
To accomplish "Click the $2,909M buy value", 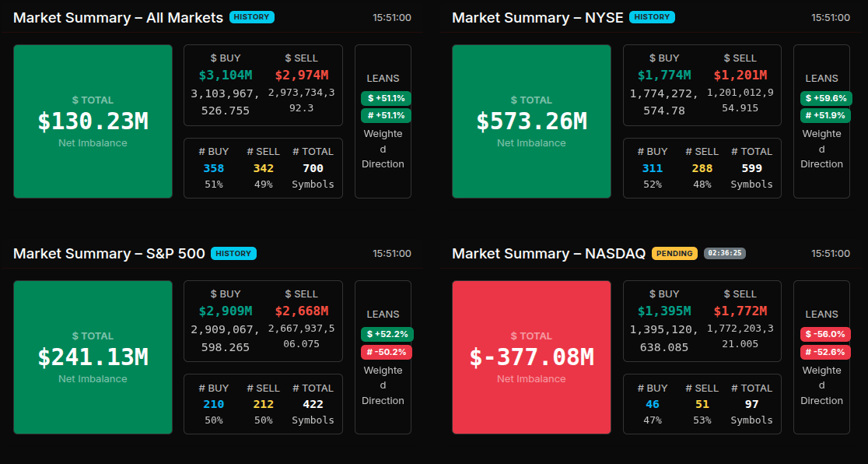I will click(226, 311).
